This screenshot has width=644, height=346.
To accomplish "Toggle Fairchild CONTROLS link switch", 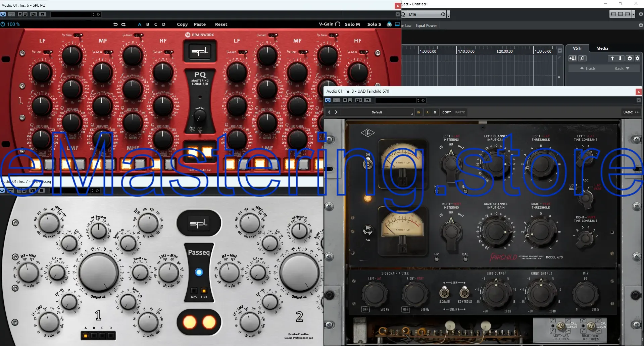I will click(464, 292).
